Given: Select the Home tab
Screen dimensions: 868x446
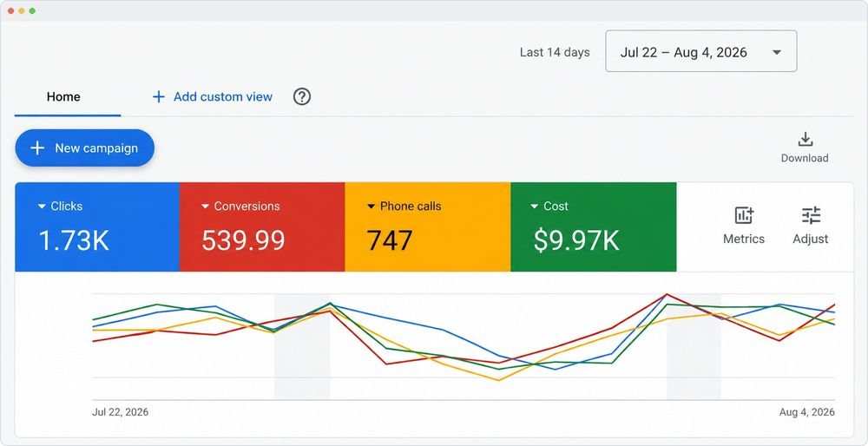Looking at the screenshot, I should pos(63,97).
